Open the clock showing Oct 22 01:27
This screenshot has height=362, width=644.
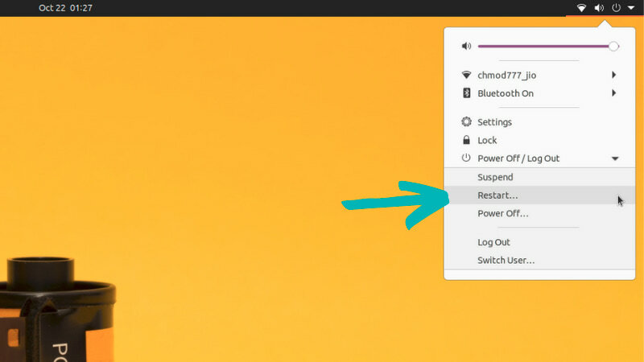65,8
